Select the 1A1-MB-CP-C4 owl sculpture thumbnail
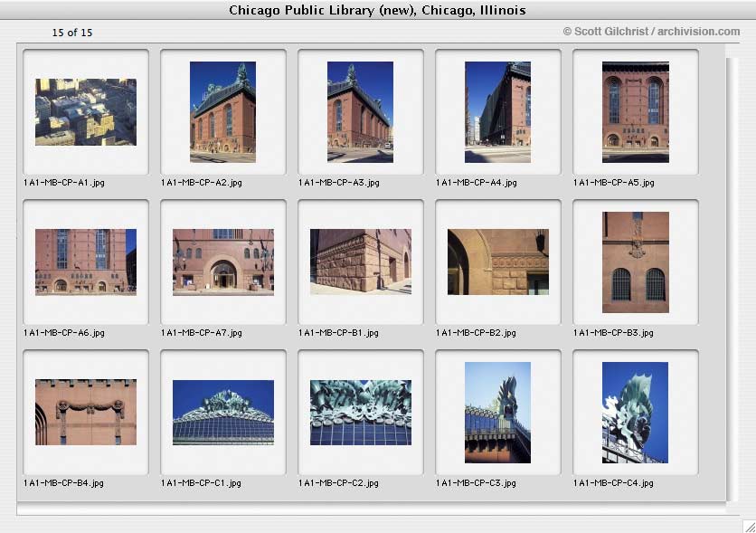The width and height of the screenshot is (756, 533). [x=635, y=413]
